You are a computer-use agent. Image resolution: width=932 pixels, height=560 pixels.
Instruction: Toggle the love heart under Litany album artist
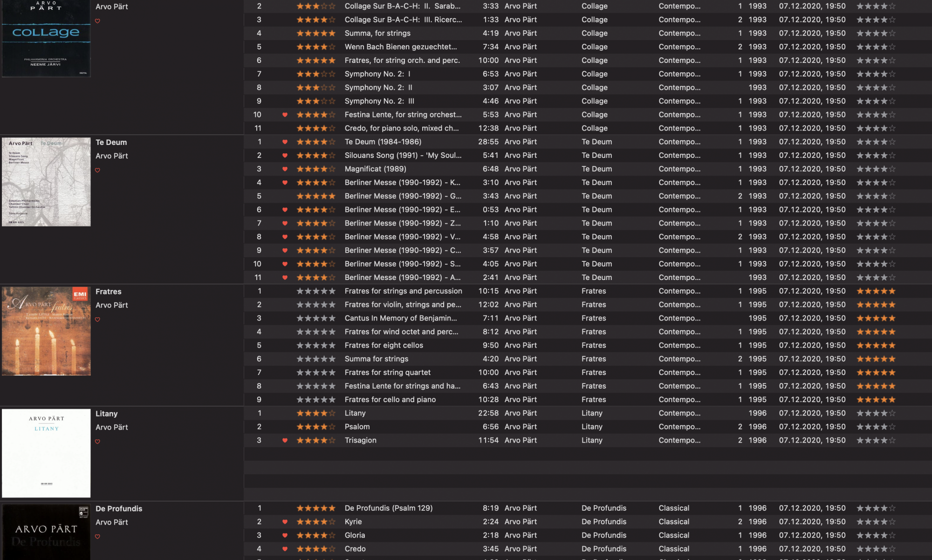(97, 442)
